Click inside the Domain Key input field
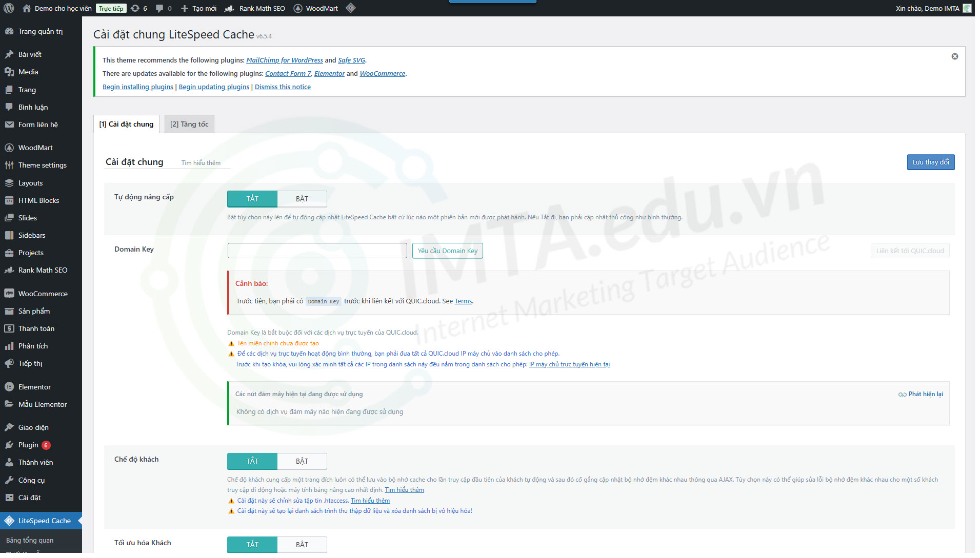Image resolution: width=980 pixels, height=558 pixels. pyautogui.click(x=317, y=251)
